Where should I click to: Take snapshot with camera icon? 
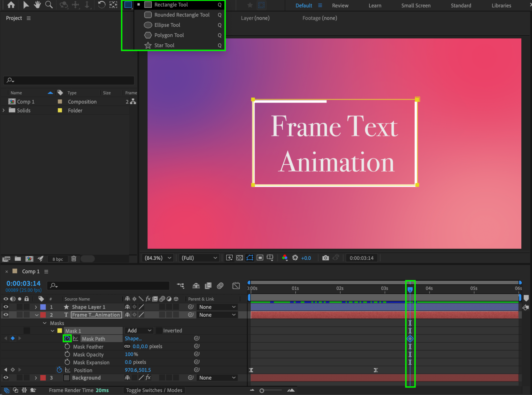pos(325,258)
